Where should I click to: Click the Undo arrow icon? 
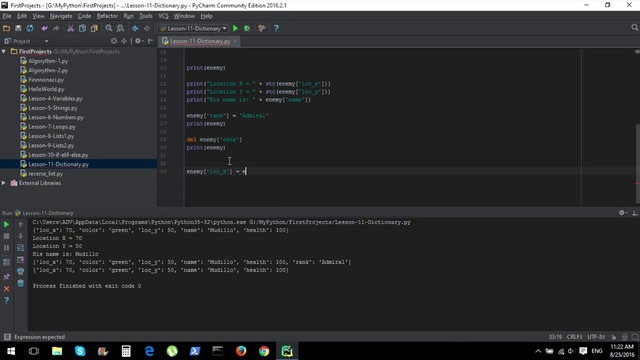click(x=44, y=28)
